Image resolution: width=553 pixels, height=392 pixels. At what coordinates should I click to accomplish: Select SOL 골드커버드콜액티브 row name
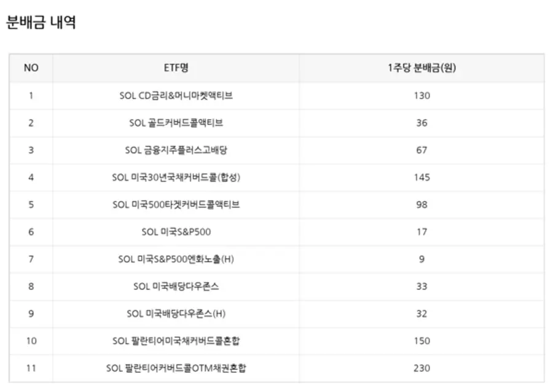(x=176, y=123)
